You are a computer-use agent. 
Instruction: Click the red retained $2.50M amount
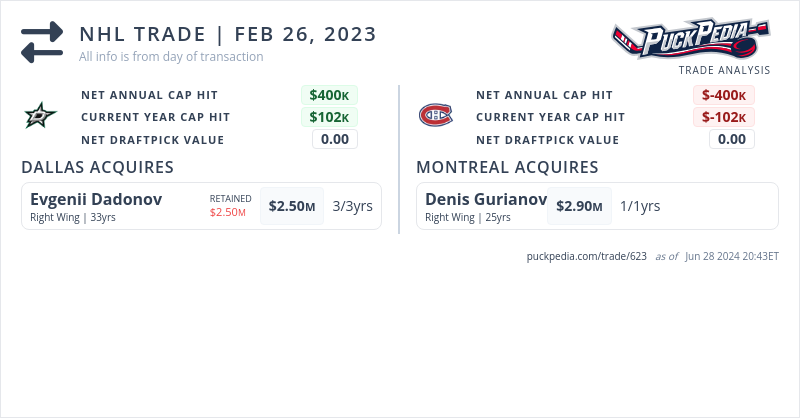tap(227, 212)
